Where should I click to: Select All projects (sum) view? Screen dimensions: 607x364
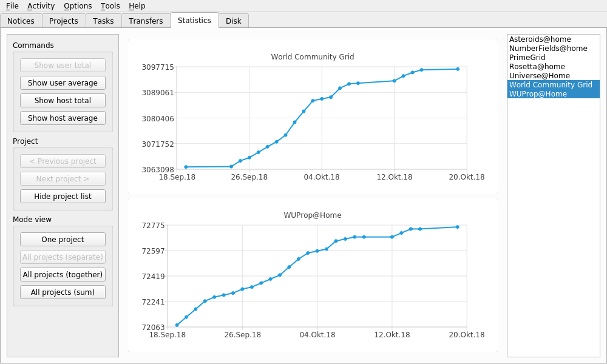click(x=63, y=292)
